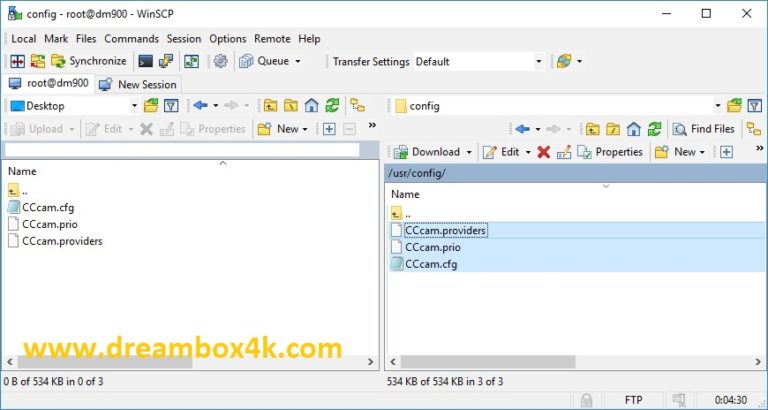The image size is (768, 410).
Task: Click New button in local panel
Action: pyautogui.click(x=283, y=129)
